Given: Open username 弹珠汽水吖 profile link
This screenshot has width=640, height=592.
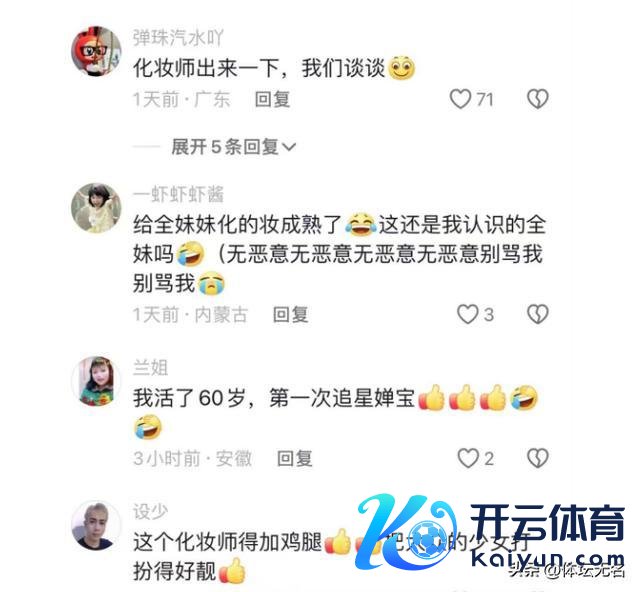Looking at the screenshot, I should 178,38.
